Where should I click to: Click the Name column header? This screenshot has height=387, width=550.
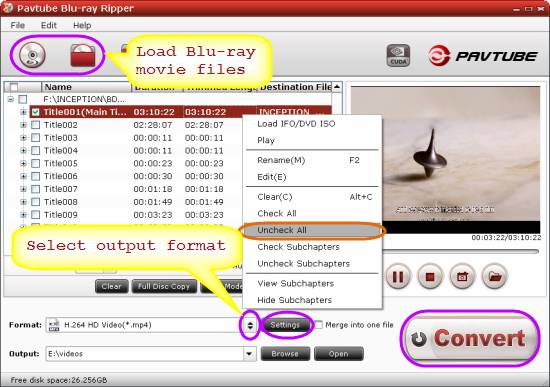click(86, 87)
